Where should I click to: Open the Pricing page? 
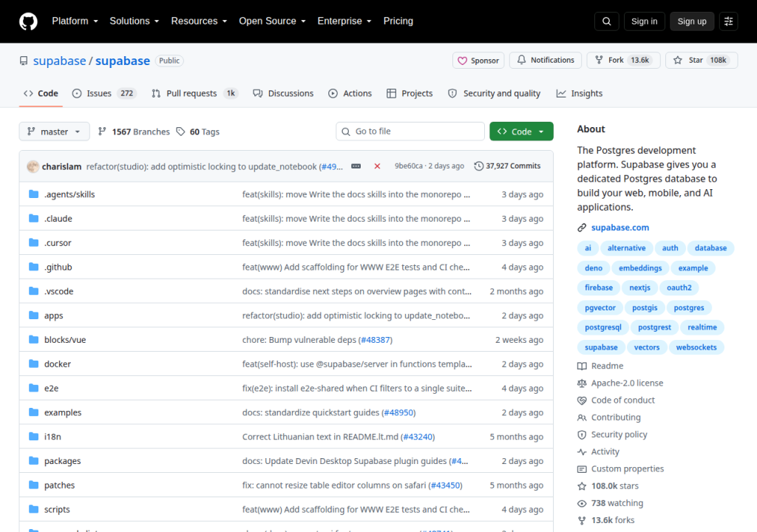398,21
